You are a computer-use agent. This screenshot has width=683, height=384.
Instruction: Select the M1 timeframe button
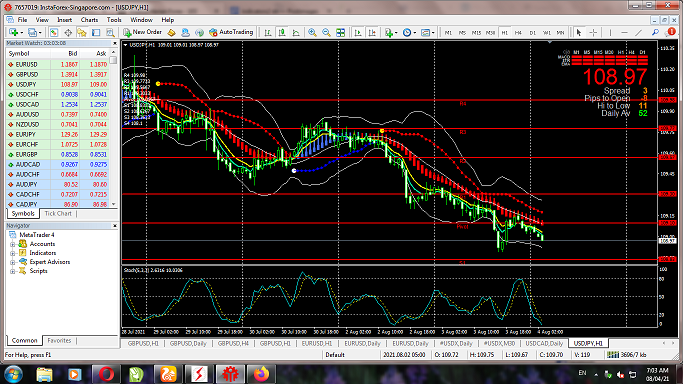pyautogui.click(x=448, y=33)
